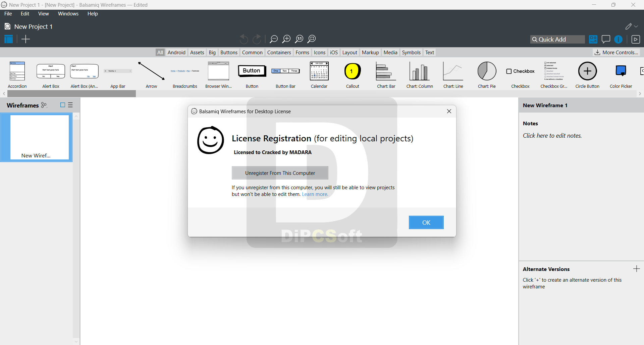Toggle the UI Library panel icon
The height and width of the screenshot is (345, 644).
click(593, 39)
